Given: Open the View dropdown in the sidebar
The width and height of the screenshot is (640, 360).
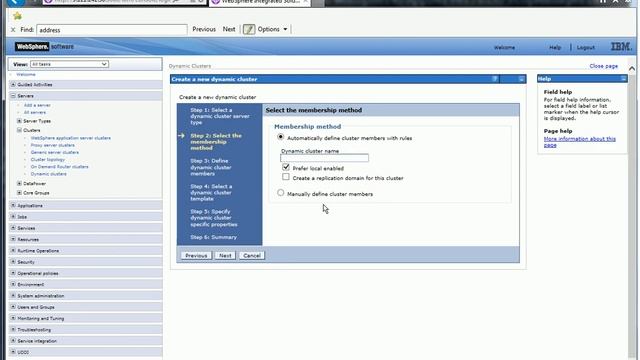Looking at the screenshot, I should tap(69, 64).
